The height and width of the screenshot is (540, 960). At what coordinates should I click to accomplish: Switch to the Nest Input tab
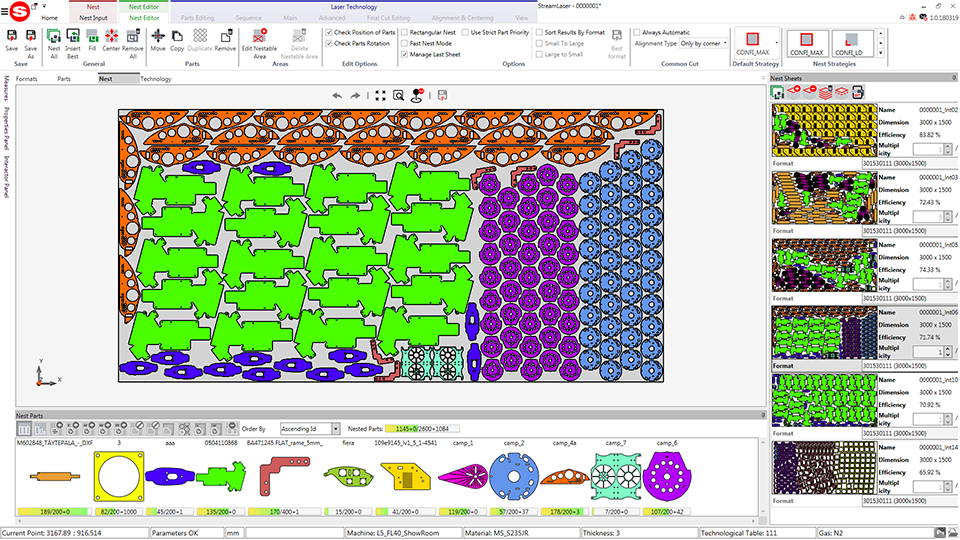(x=93, y=17)
